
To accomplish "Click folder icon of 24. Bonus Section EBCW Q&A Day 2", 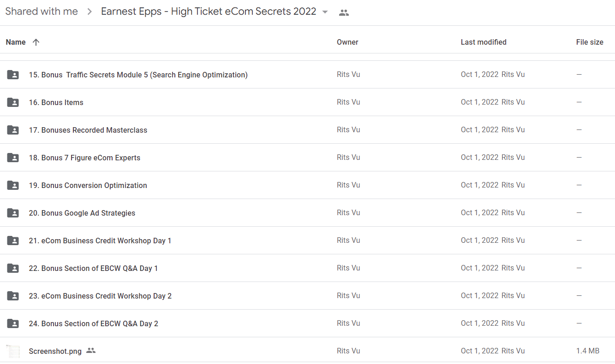I will (x=13, y=323).
